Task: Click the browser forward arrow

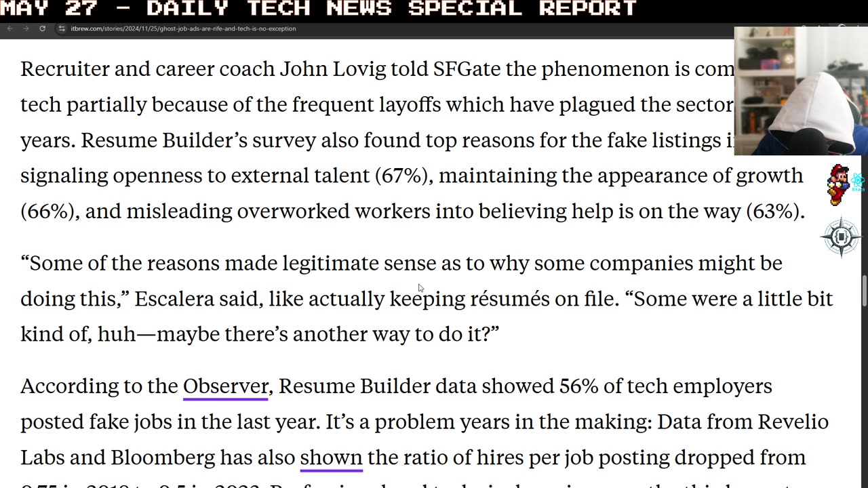Action: [26, 28]
